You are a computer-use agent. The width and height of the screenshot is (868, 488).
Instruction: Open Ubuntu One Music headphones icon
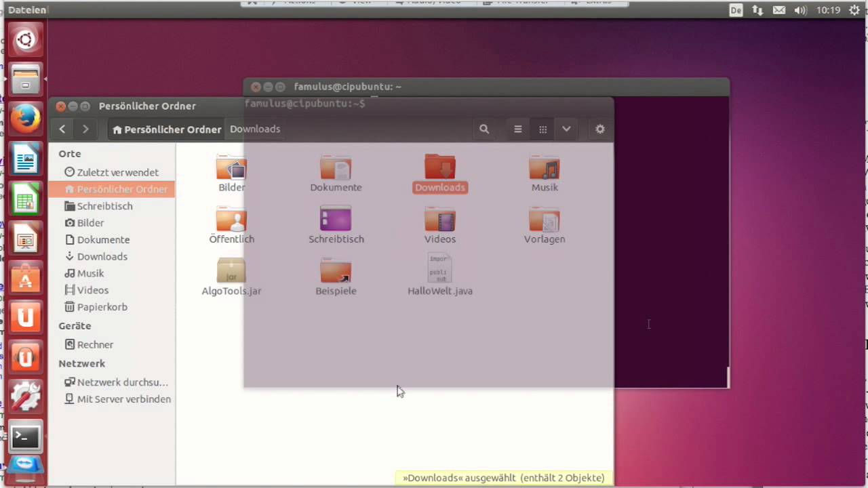click(x=26, y=358)
